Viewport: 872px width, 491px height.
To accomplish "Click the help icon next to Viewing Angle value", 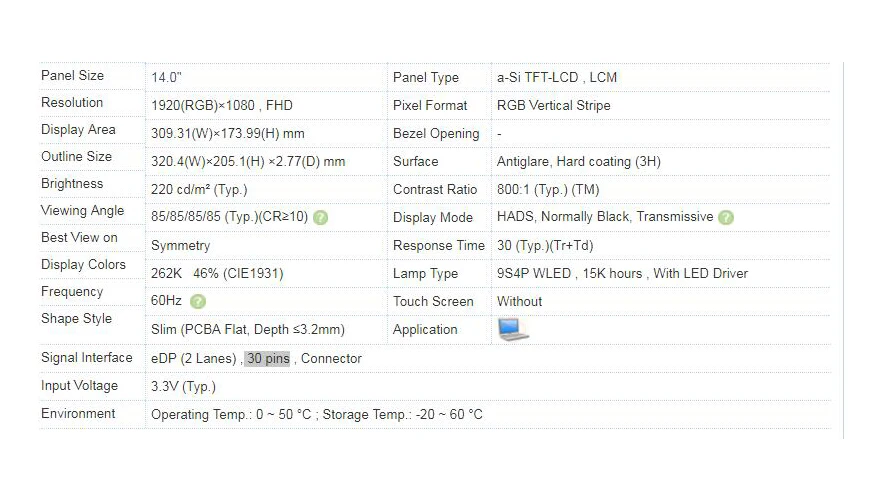I will click(x=320, y=217).
